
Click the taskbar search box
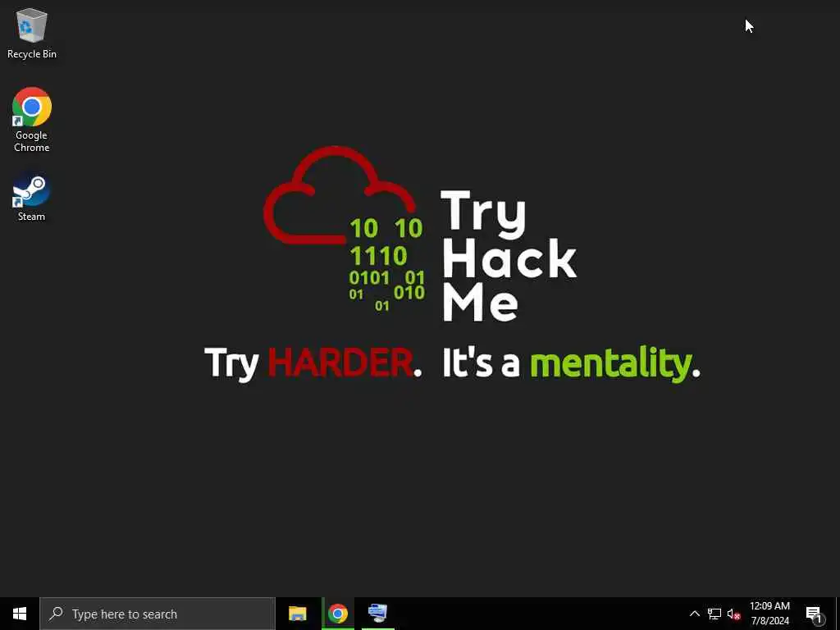coord(157,614)
